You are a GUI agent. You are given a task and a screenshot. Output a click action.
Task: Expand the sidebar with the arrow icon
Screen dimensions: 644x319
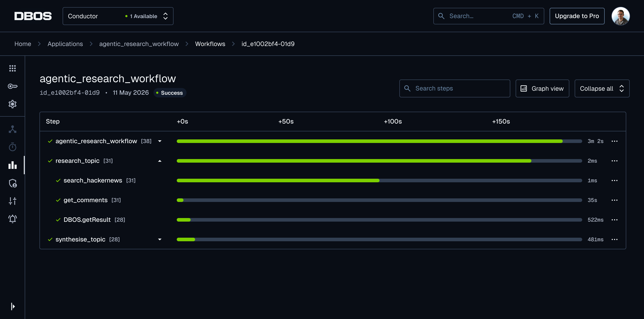tap(13, 306)
